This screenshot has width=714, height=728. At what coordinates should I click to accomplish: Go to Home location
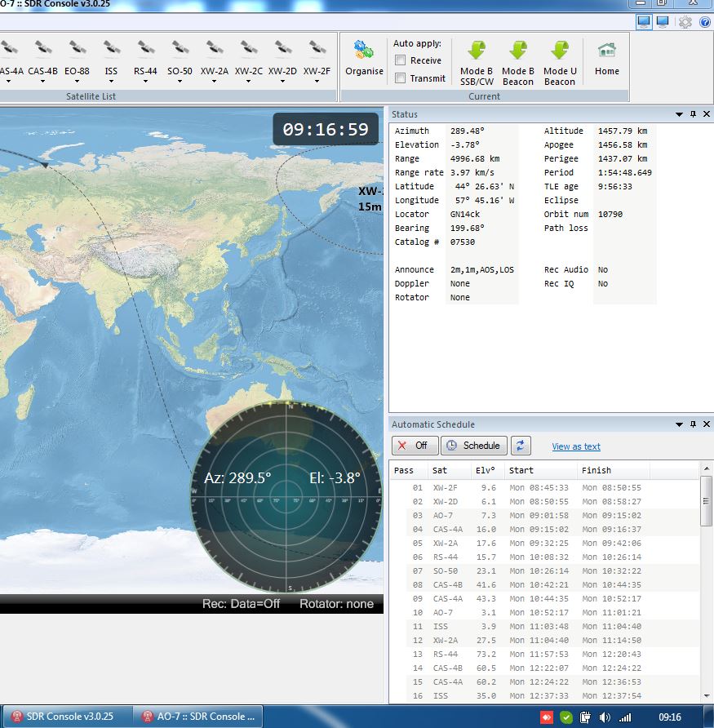[x=606, y=57]
